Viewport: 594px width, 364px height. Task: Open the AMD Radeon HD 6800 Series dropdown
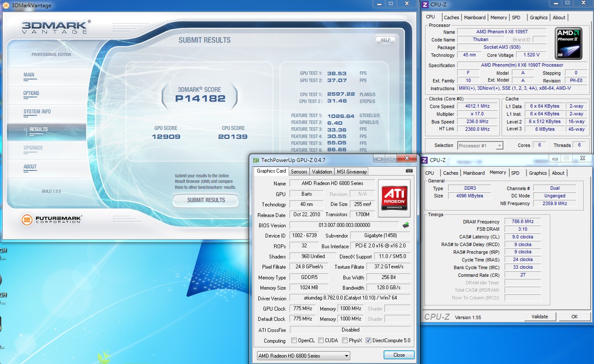(303, 355)
